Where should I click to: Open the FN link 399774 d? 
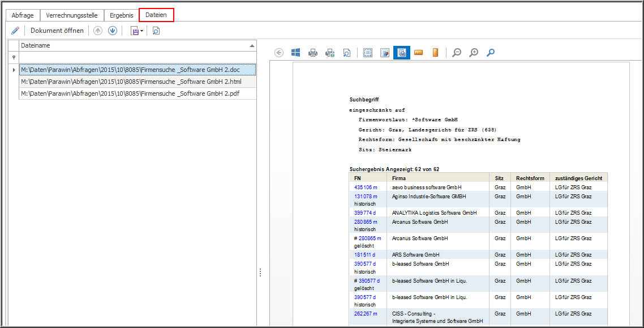365,213
